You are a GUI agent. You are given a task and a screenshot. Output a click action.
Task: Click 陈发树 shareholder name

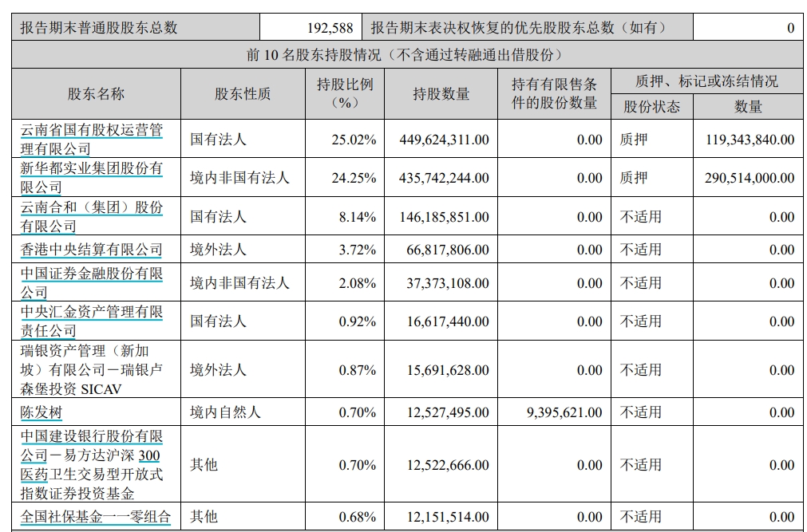click(42, 412)
